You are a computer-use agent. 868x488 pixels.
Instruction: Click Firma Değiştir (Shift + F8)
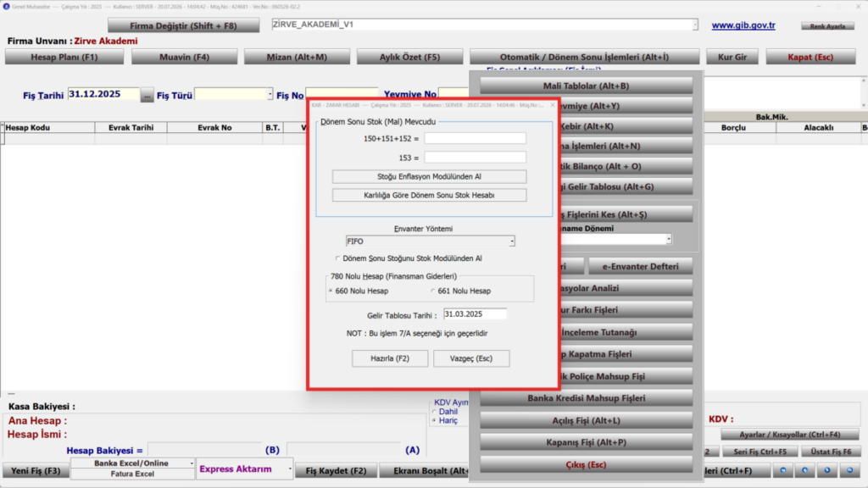pos(183,25)
